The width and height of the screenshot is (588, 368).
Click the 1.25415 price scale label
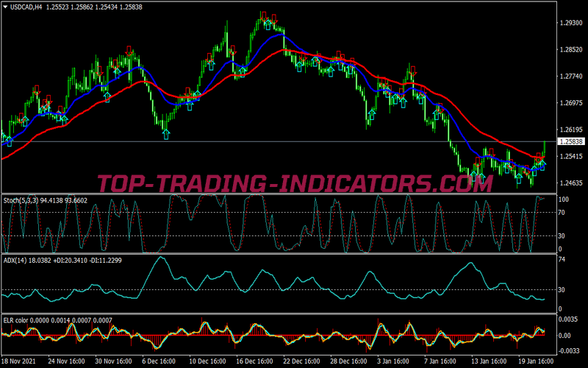(571, 156)
